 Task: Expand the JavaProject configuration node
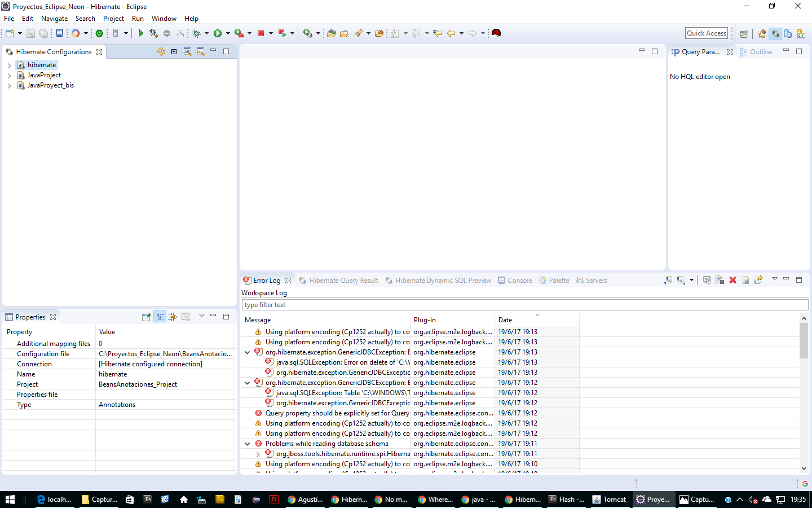(x=10, y=76)
